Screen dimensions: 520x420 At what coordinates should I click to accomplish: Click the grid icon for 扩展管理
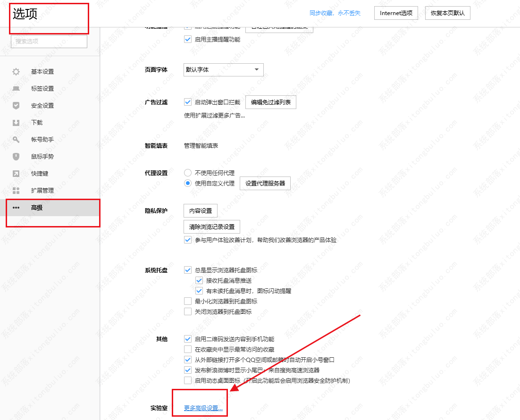coord(16,191)
